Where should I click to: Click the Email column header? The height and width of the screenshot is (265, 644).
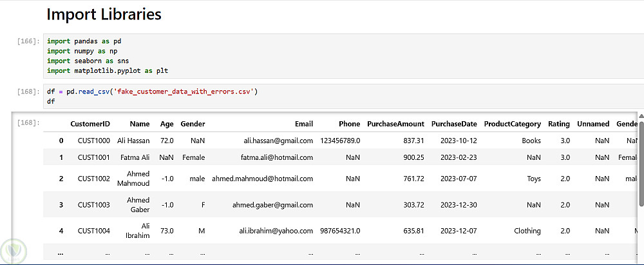[304, 124]
